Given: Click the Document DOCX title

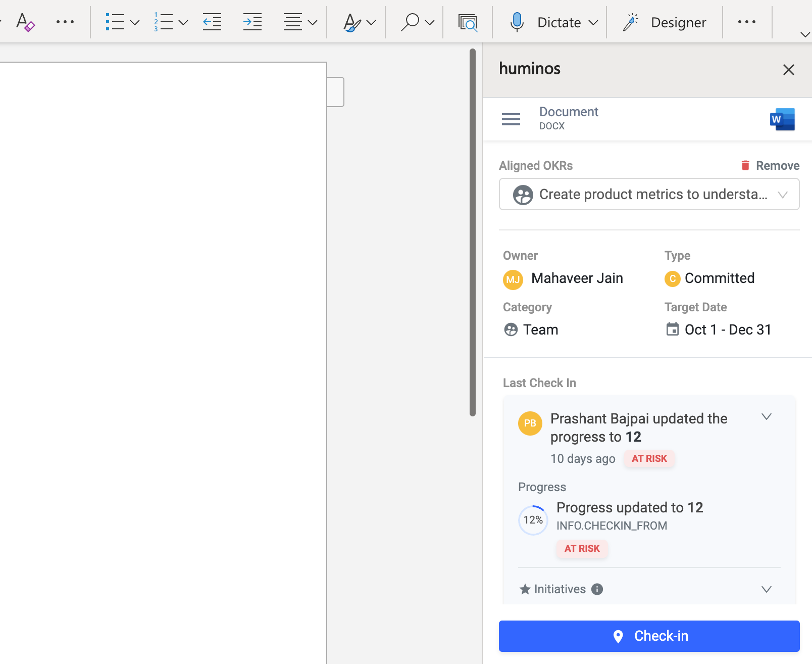Looking at the screenshot, I should tap(569, 119).
